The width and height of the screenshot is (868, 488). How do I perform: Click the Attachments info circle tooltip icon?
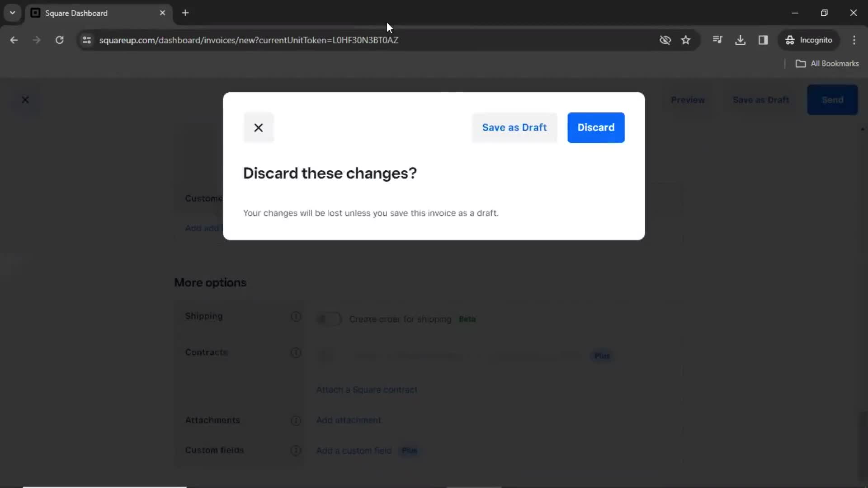coord(296,419)
